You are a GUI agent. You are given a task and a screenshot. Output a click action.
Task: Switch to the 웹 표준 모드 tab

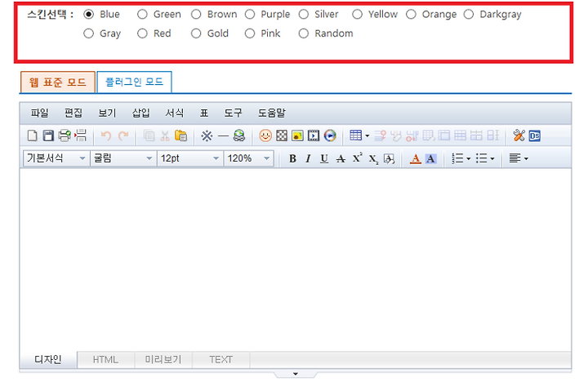point(58,82)
